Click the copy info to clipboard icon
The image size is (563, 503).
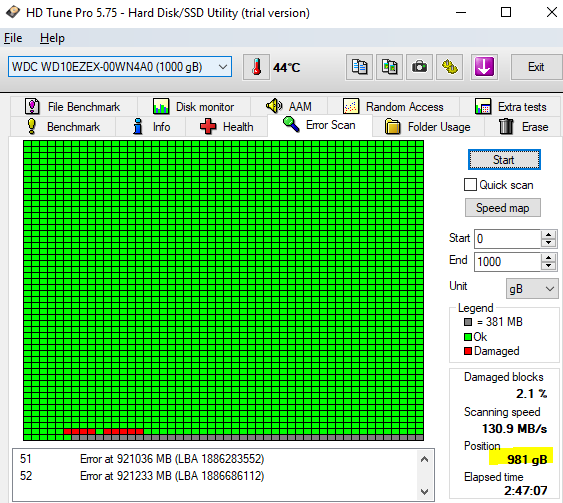(359, 67)
